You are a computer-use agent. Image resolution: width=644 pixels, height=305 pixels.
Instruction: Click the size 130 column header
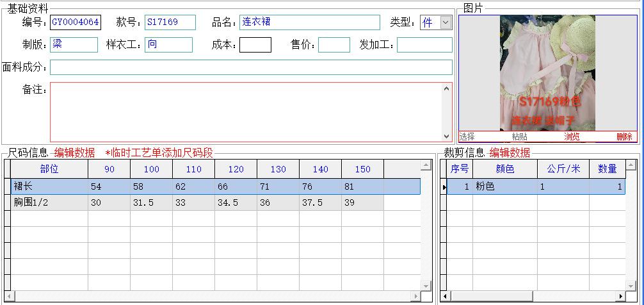click(278, 169)
